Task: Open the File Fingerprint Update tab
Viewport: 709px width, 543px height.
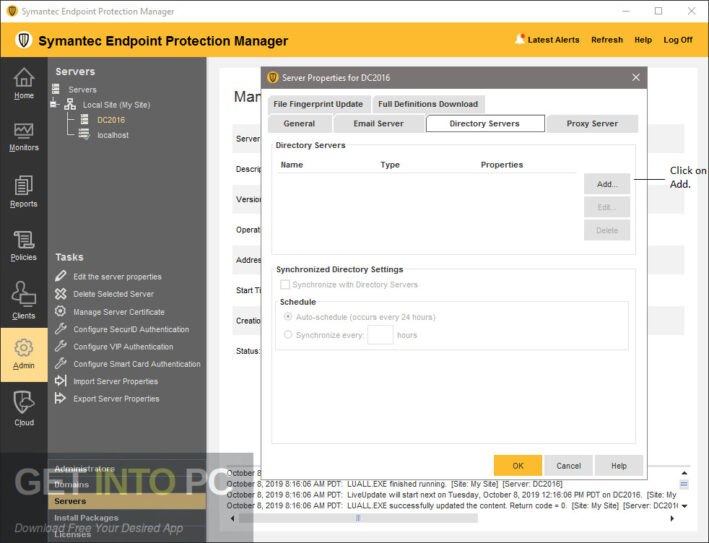Action: point(318,104)
